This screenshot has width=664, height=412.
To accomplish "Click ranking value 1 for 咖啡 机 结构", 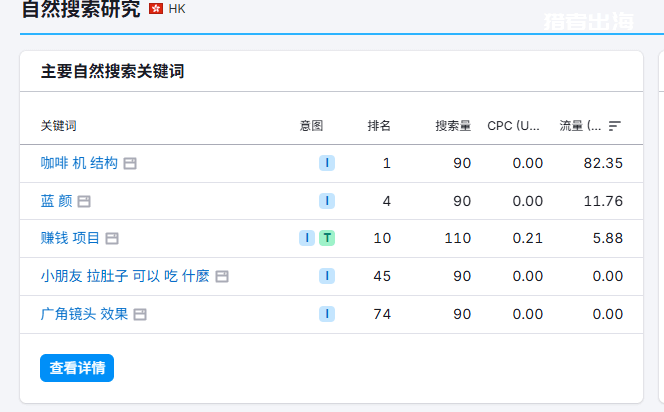I will coord(387,163).
